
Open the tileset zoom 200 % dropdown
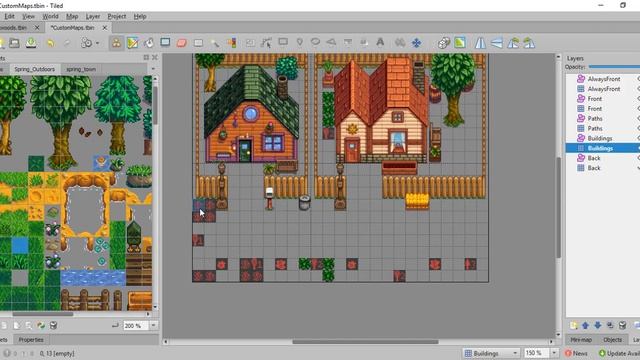click(x=153, y=325)
